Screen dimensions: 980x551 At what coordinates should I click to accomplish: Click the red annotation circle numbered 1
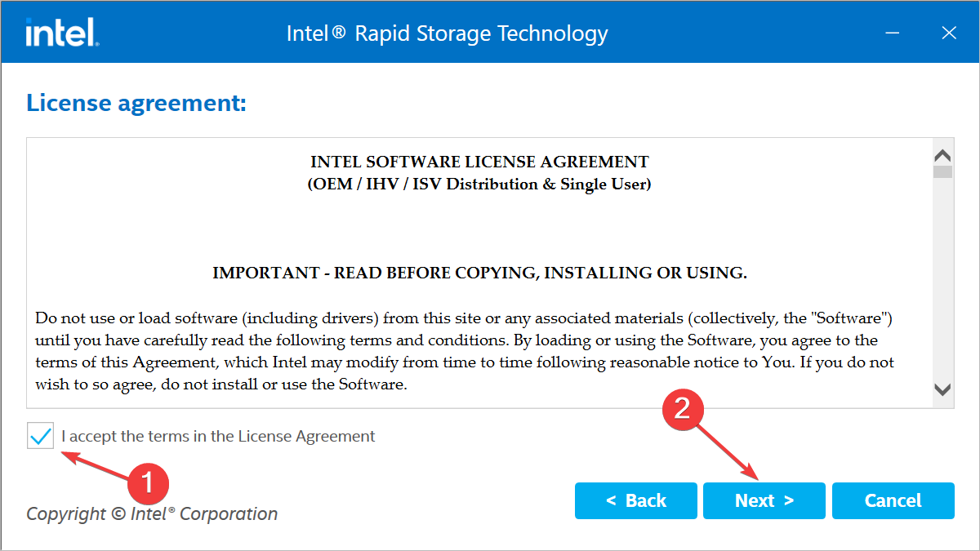coord(148,483)
